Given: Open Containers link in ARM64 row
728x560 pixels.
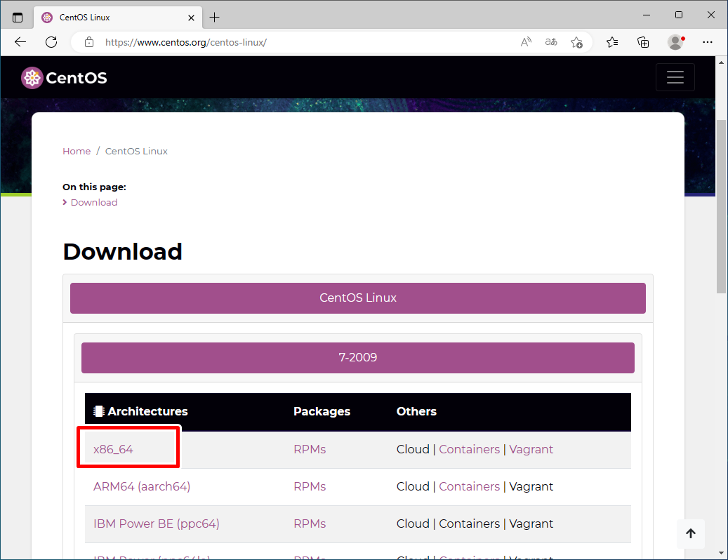Looking at the screenshot, I should 470,486.
